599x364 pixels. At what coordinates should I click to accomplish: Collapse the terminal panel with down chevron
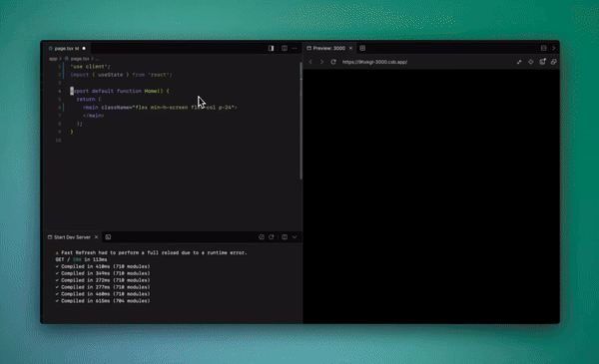(295, 237)
